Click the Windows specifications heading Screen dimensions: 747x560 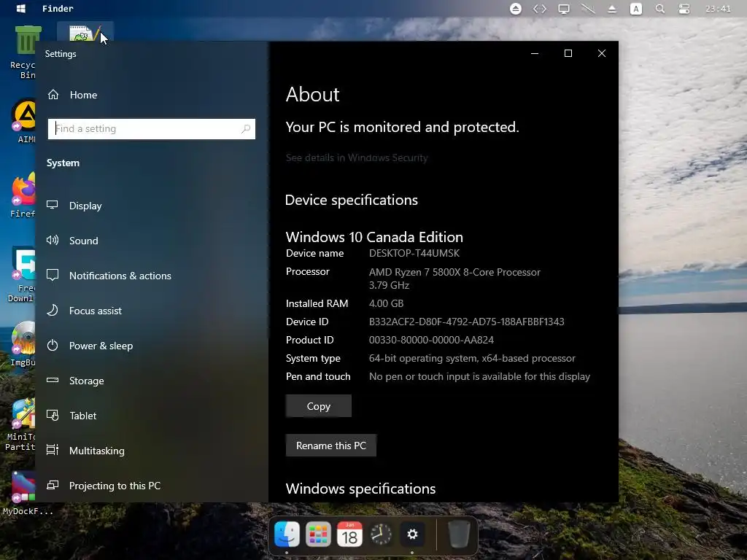(360, 489)
